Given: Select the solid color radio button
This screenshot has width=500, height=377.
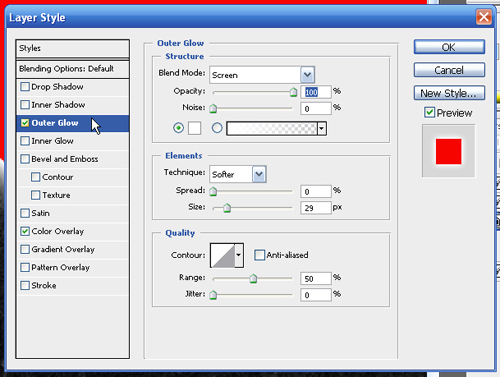Looking at the screenshot, I should pyautogui.click(x=178, y=128).
